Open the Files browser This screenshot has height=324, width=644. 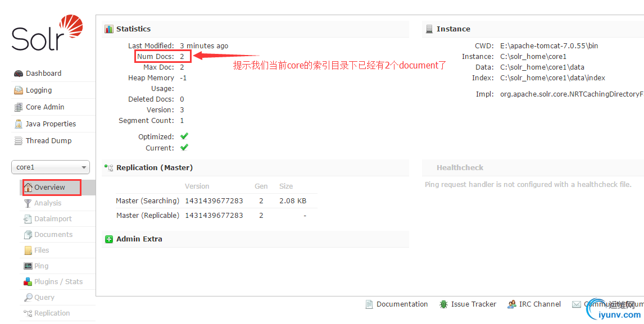[x=42, y=250]
